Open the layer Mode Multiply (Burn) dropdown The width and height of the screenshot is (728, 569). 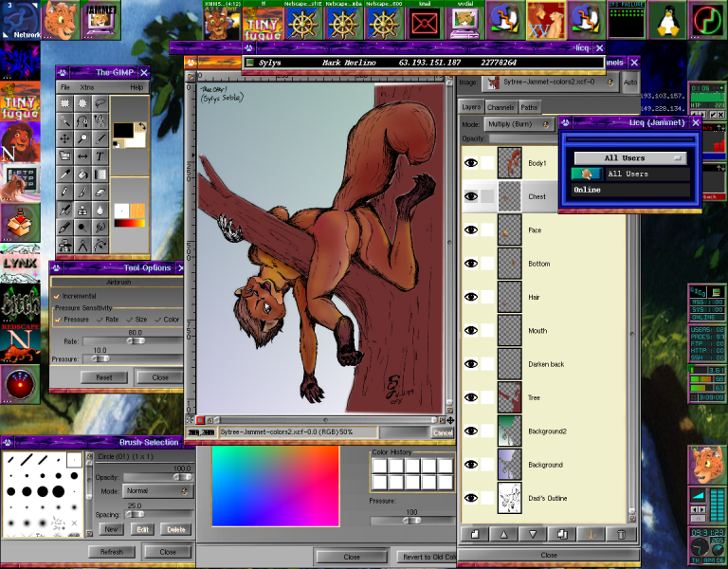519,124
